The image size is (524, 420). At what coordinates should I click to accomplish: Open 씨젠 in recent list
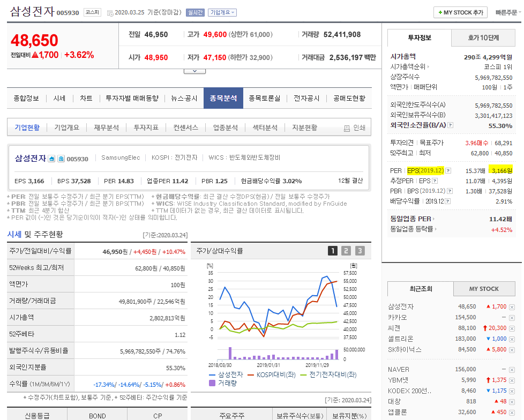tap(394, 328)
